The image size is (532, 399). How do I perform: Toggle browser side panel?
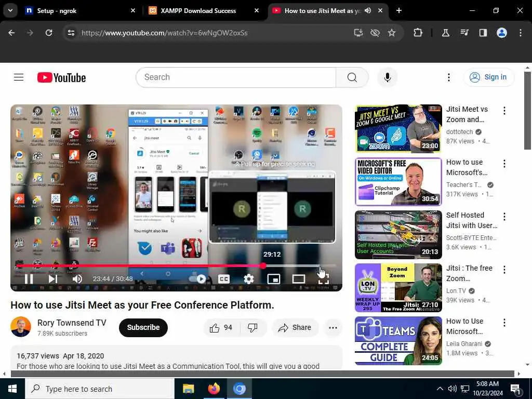[x=483, y=33]
